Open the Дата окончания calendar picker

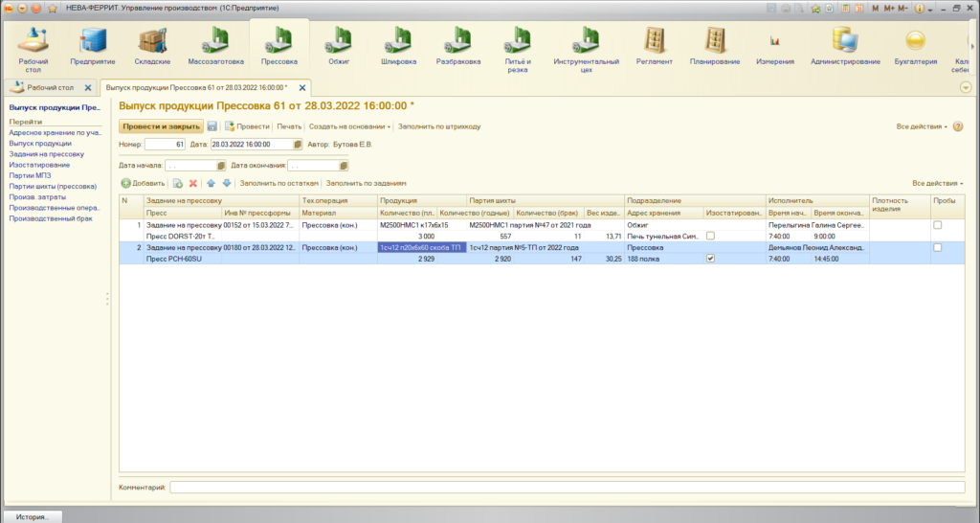[344, 166]
